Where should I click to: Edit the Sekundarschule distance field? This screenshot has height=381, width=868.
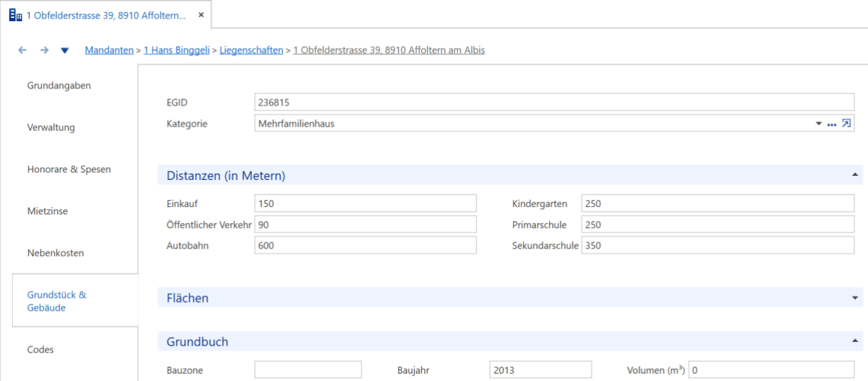718,245
